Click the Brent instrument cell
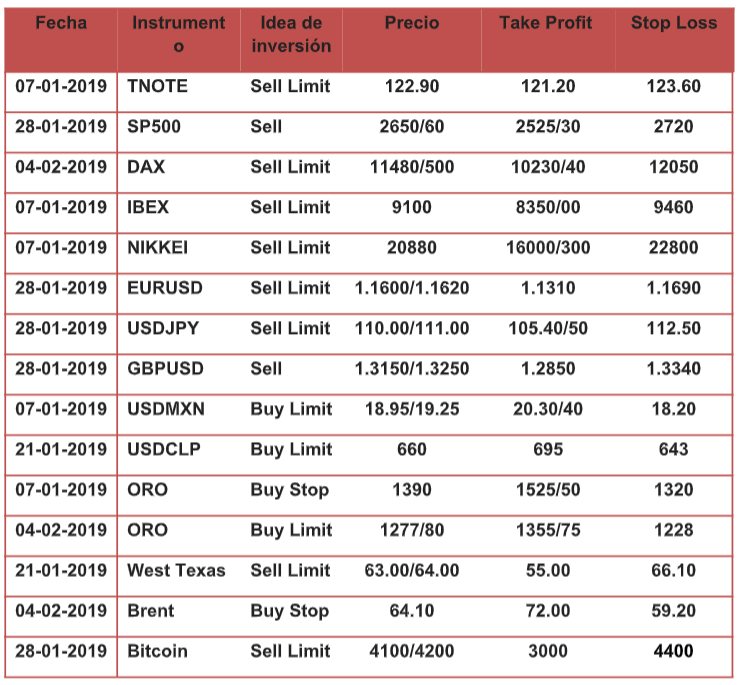 (150, 610)
